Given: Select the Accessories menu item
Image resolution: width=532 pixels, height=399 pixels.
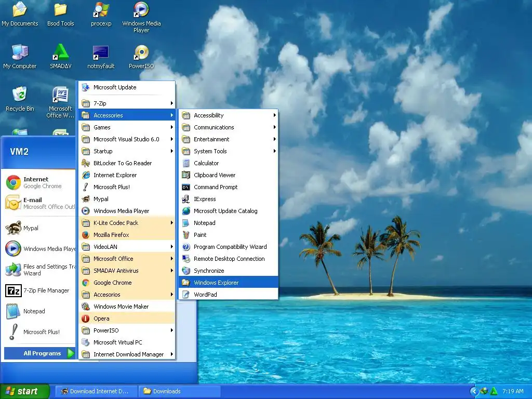Looking at the screenshot, I should coord(127,115).
